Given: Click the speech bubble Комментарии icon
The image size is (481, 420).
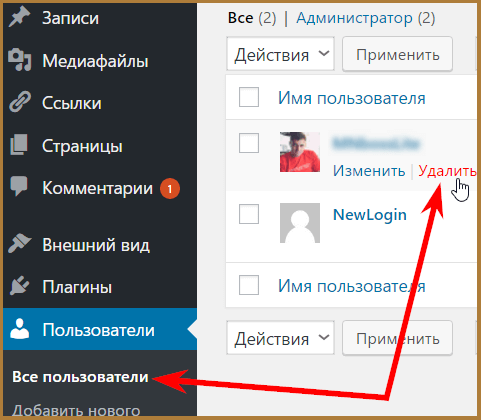Looking at the screenshot, I should tap(19, 187).
